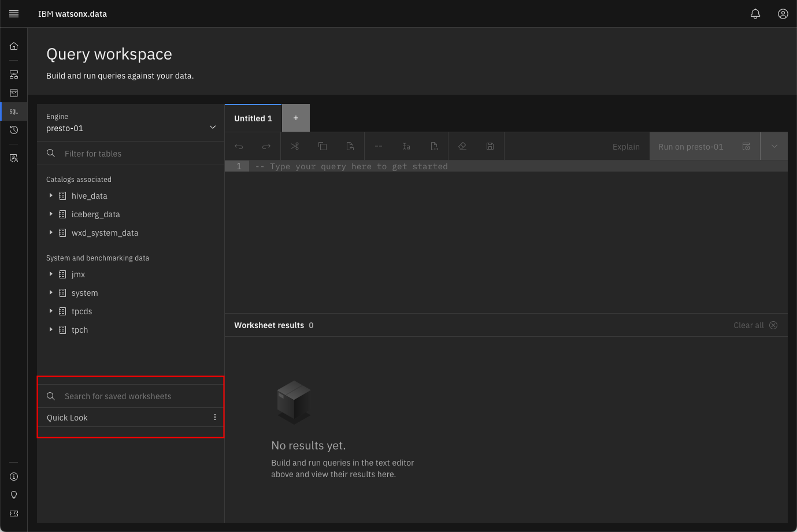Select the tpch catalog label

pos(80,330)
